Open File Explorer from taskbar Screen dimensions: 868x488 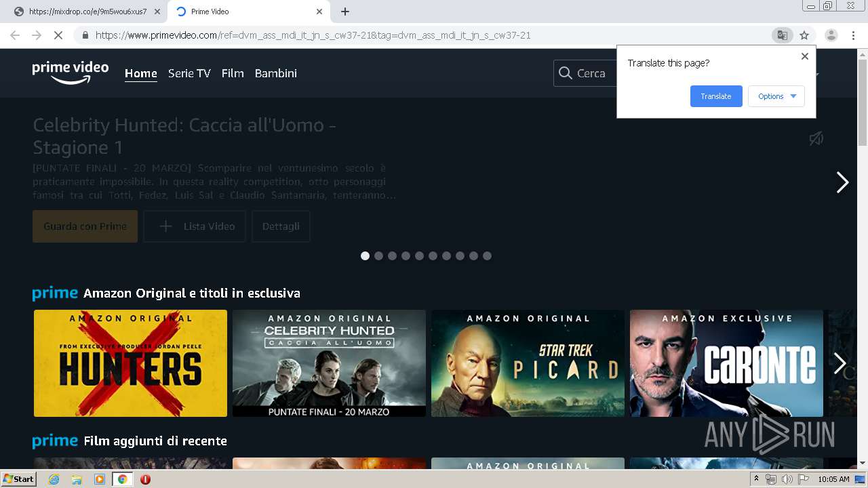(77, 479)
